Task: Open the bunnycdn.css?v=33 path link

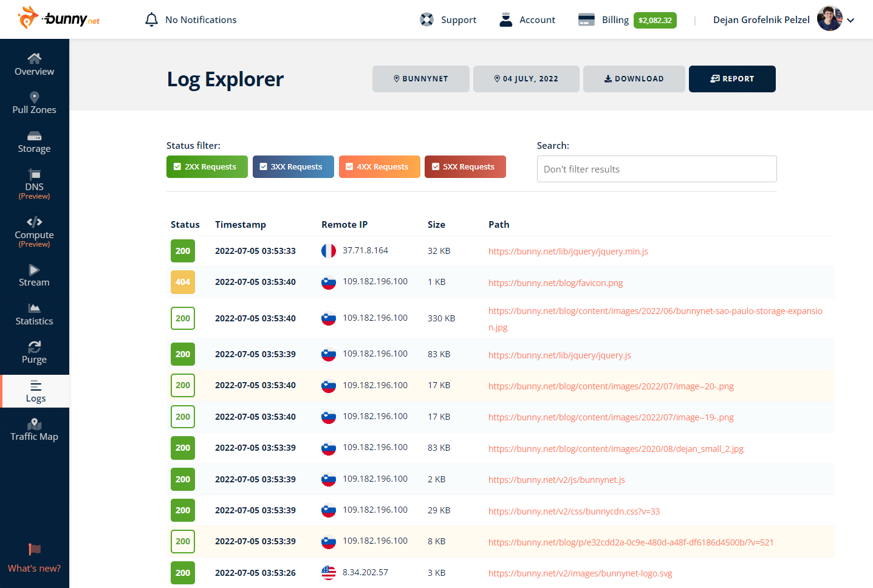Action: [574, 511]
